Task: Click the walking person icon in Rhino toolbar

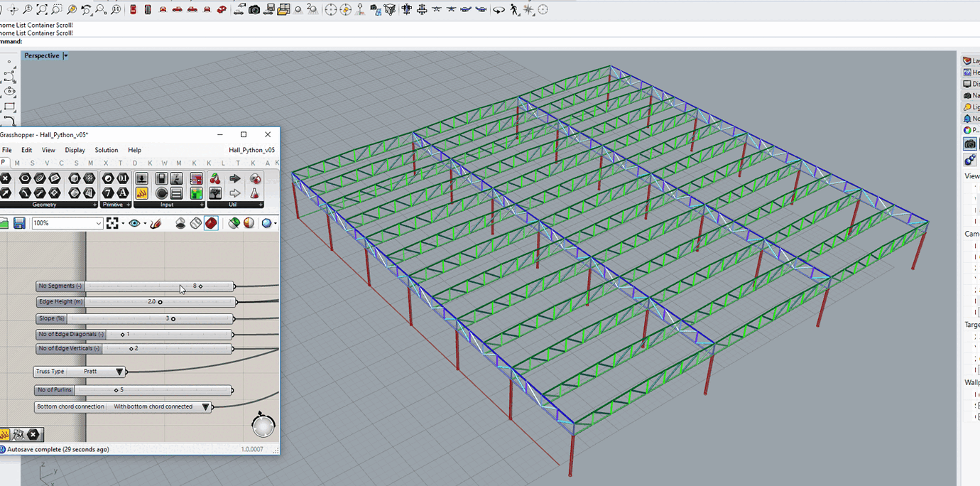Action: [514, 10]
